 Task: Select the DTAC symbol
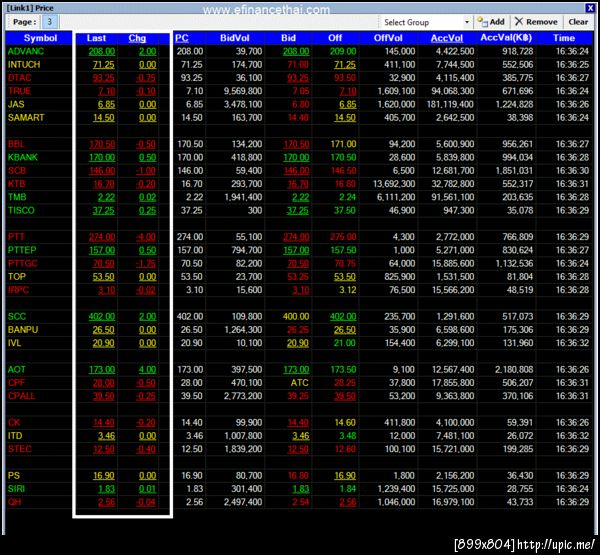(20, 78)
